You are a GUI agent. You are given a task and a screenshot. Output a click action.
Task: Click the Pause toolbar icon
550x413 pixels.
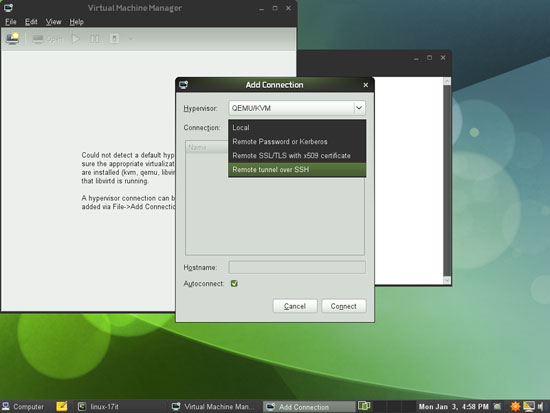[94, 39]
